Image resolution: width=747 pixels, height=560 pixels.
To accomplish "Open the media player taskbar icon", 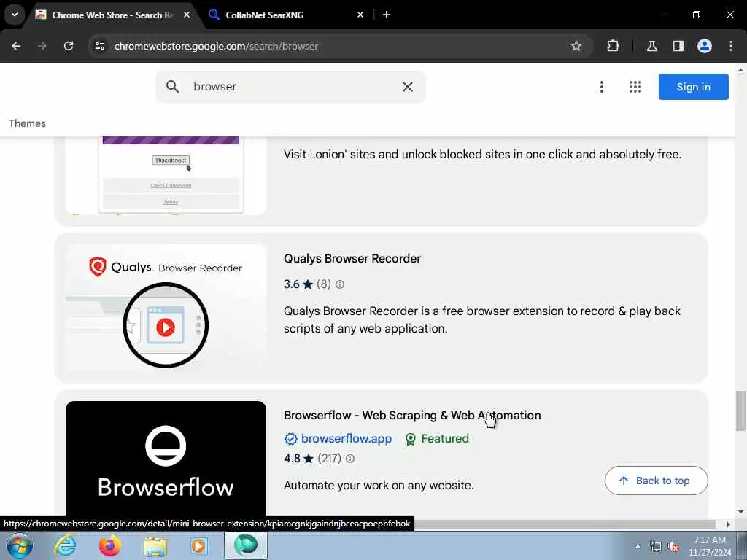I will click(x=199, y=545).
